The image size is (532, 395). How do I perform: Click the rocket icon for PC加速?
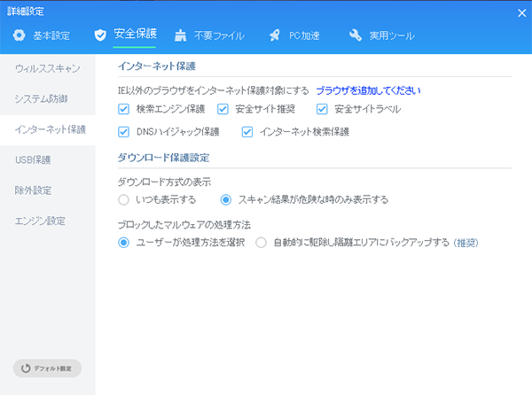click(x=273, y=36)
